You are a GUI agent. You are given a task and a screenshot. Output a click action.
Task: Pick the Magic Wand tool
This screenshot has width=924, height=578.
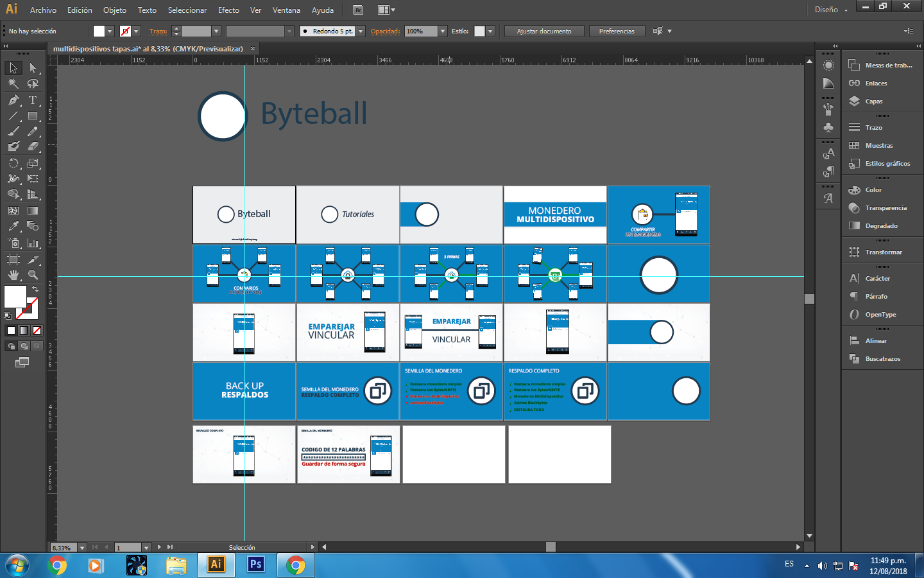13,84
